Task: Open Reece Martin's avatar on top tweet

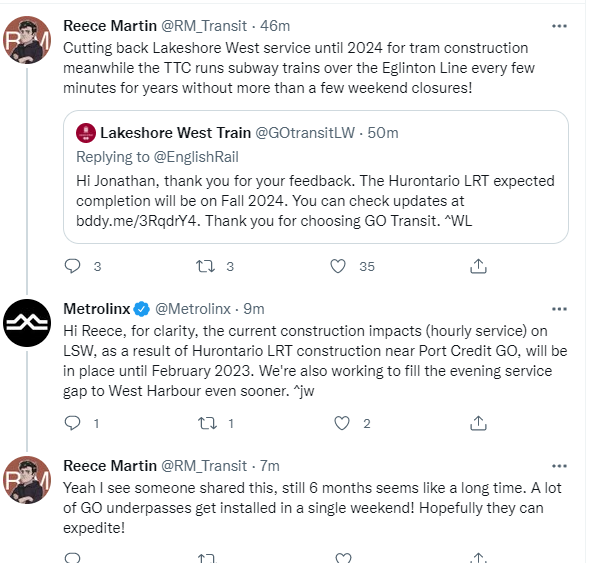Action: 28,39
